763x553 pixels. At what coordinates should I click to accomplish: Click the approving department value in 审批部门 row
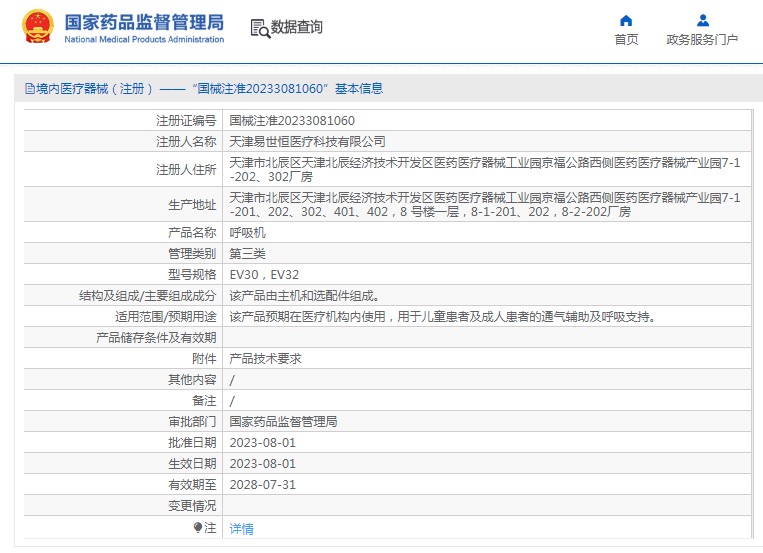[x=283, y=422]
